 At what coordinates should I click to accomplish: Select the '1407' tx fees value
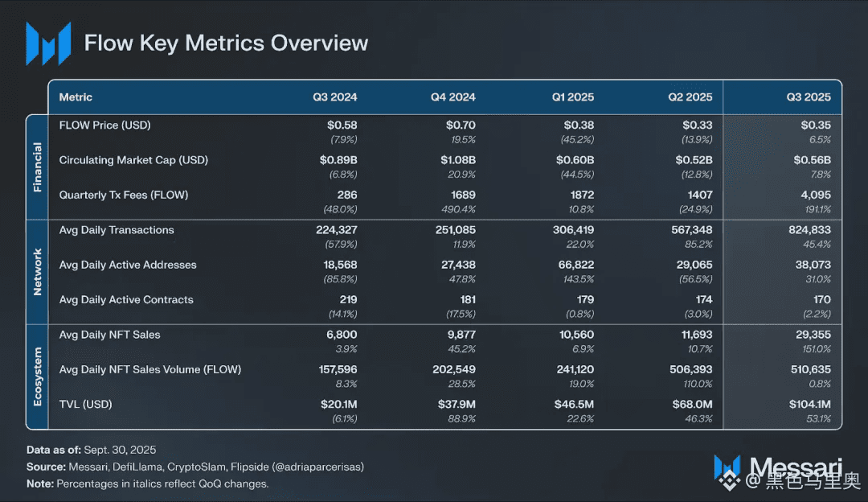700,195
